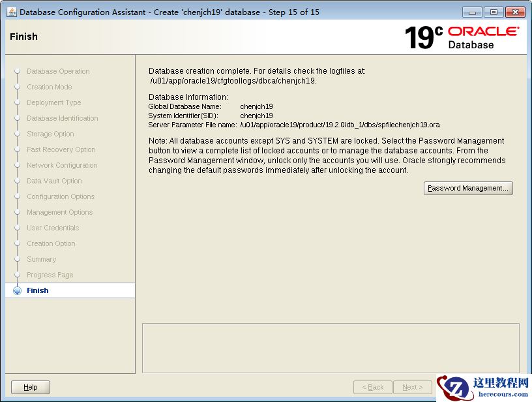532x402 pixels.
Task: Select the Summary step
Action: 41,259
